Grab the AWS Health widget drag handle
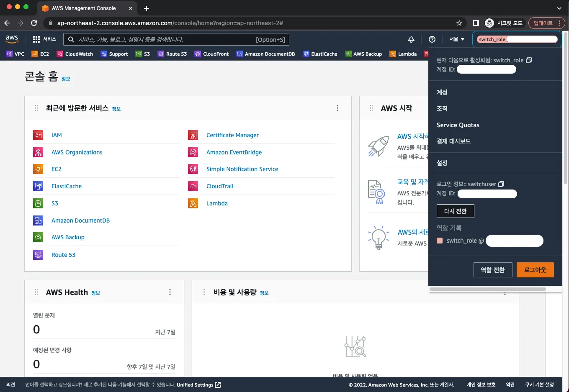Image resolution: width=569 pixels, height=392 pixels. (36, 292)
